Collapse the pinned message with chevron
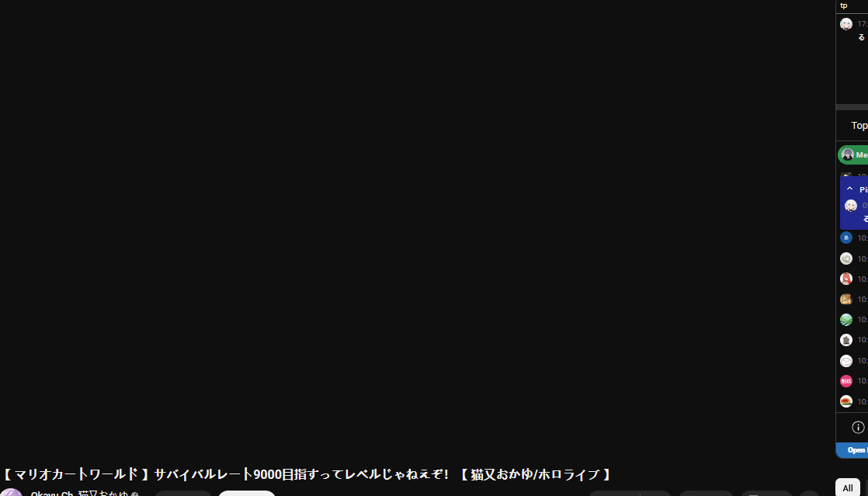This screenshot has width=868, height=496. pyautogui.click(x=849, y=189)
